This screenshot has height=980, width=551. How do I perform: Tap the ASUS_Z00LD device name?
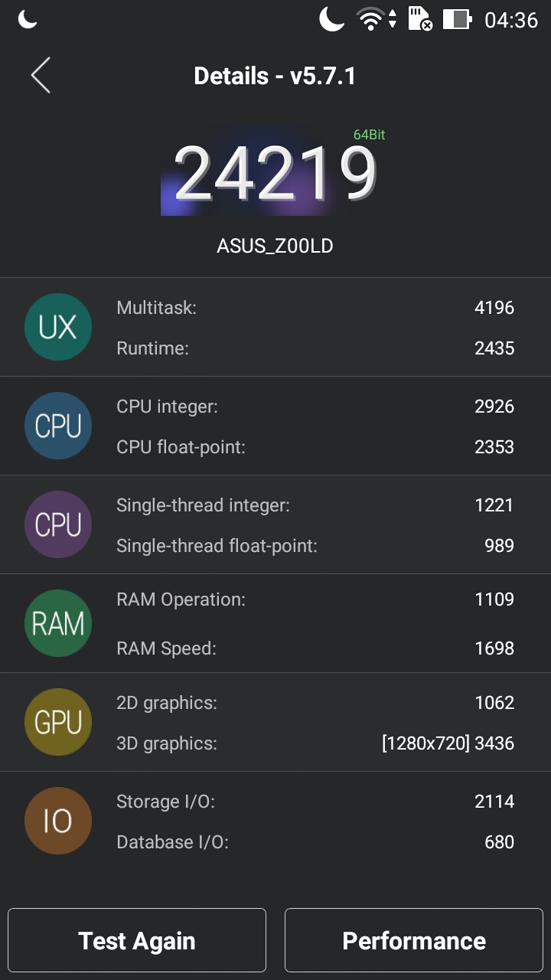(275, 246)
